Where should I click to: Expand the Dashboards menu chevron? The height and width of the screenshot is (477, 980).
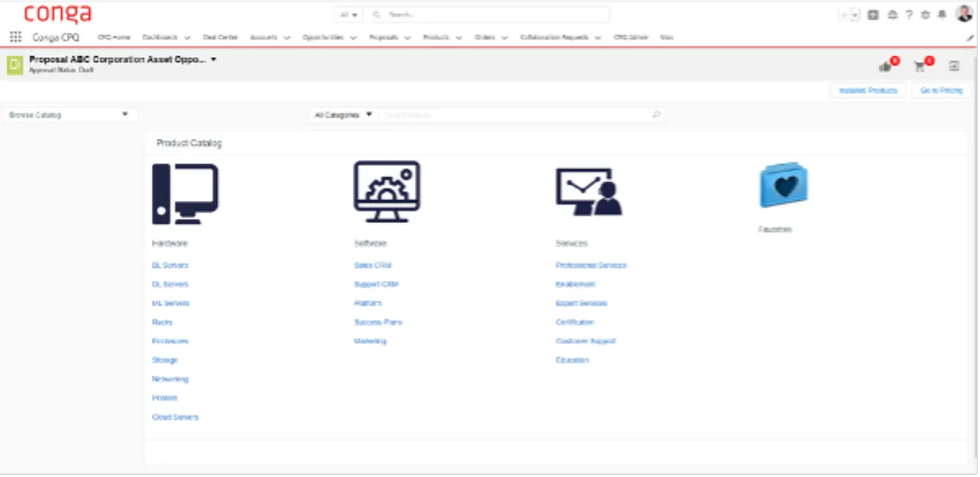pos(187,38)
